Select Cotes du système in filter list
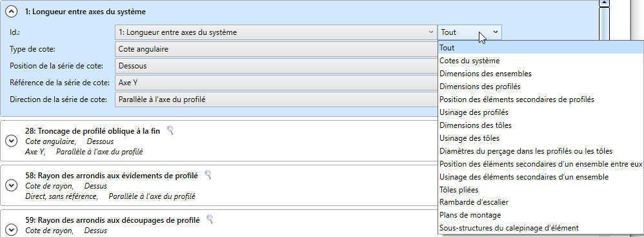The image size is (644, 237). pyautogui.click(x=469, y=61)
